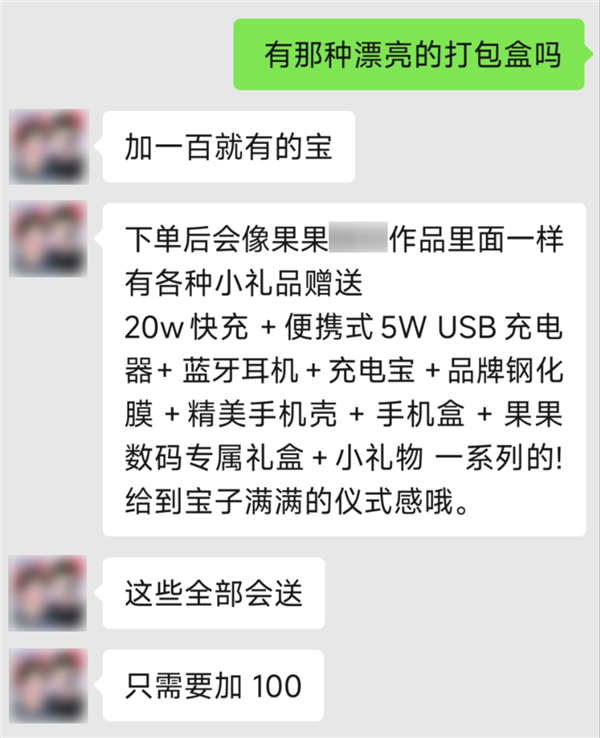
Task: Tap the '只需要加 100' message bubble
Action: click(x=213, y=685)
